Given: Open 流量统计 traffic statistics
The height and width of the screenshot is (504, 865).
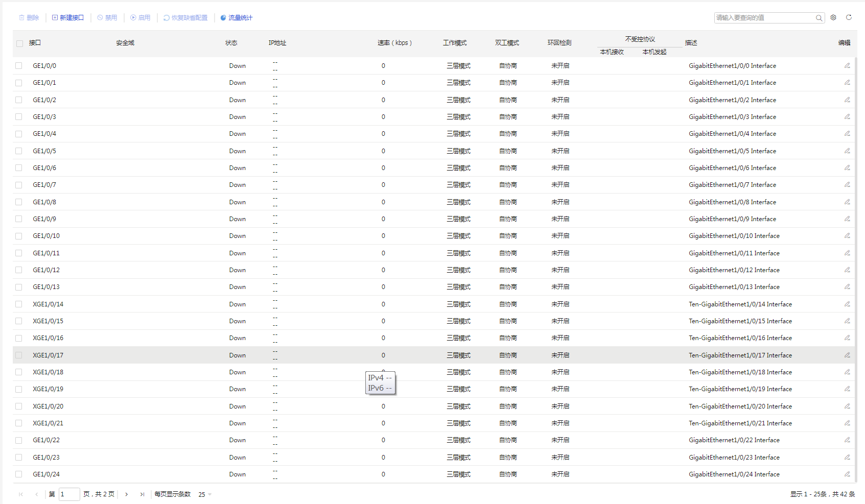Looking at the screenshot, I should 236,18.
